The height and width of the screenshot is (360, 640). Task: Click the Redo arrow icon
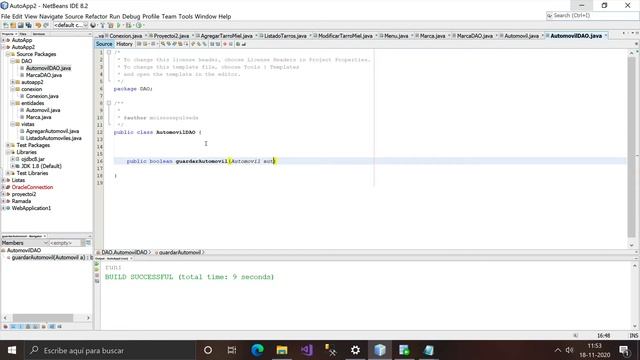point(46,25)
